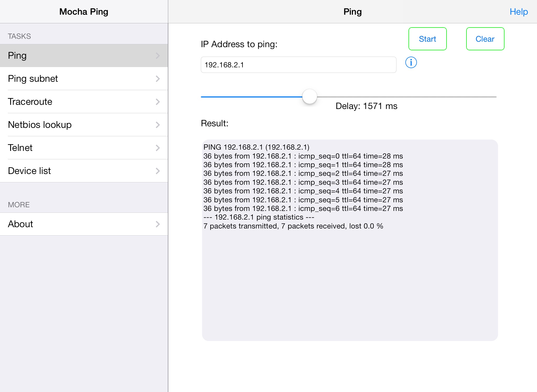Click the Device list chevron
The height and width of the screenshot is (392, 537).
coord(158,171)
